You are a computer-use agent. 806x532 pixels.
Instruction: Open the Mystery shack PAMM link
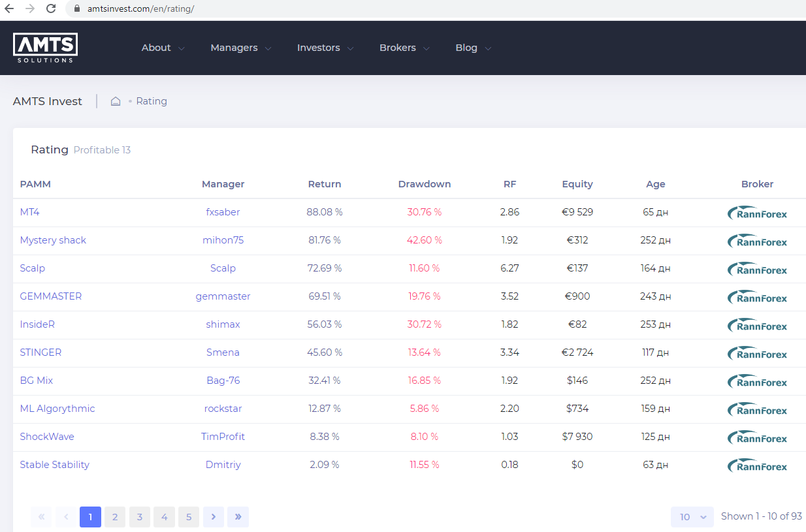53,240
